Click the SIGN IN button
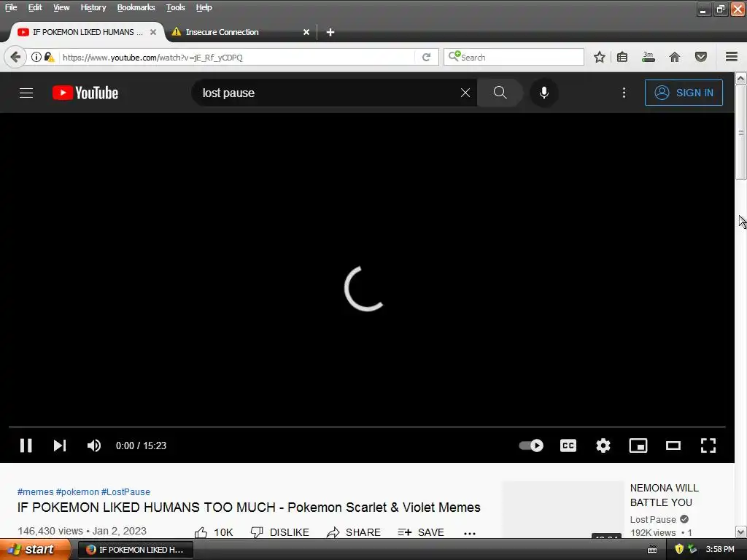The image size is (747, 560). (x=684, y=93)
